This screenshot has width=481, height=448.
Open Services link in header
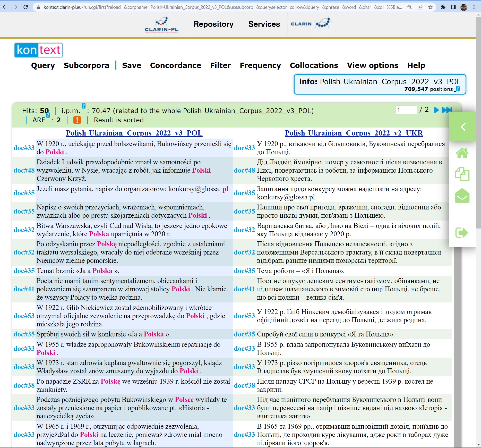(x=264, y=24)
